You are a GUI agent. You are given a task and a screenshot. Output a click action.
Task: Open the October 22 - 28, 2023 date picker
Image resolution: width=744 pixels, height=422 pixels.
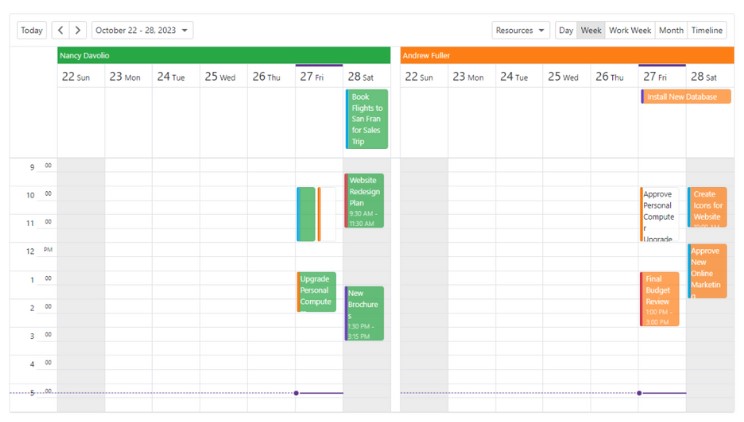(142, 30)
